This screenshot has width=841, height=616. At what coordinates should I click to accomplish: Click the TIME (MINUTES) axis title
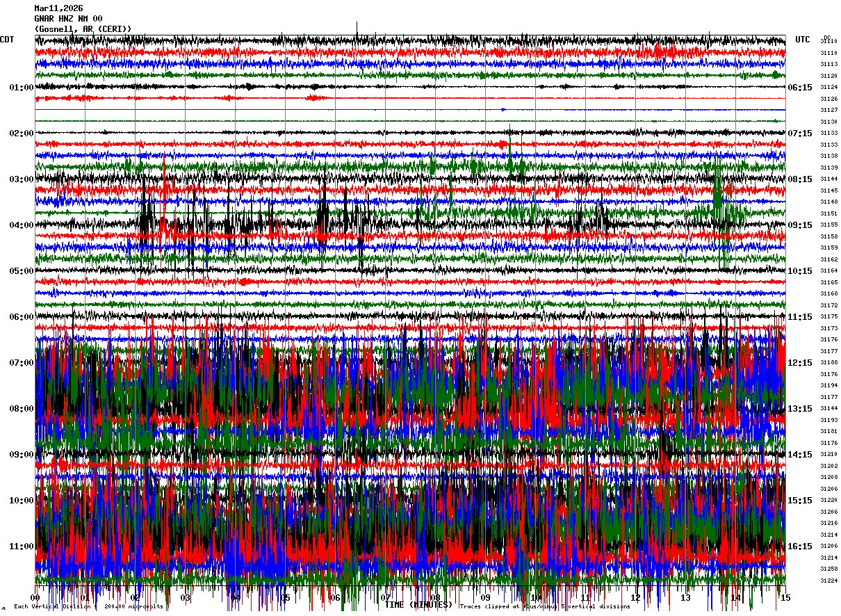point(418,605)
